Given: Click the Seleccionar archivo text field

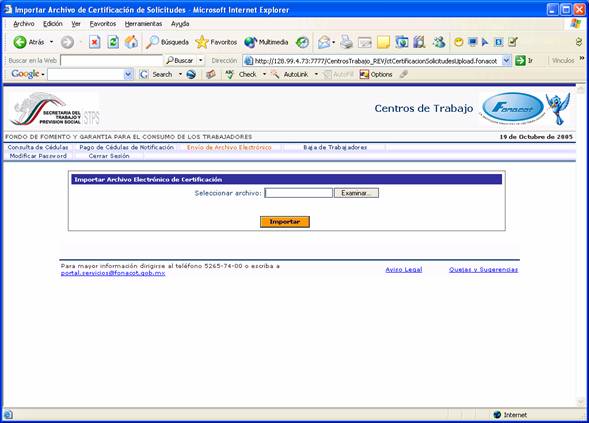Looking at the screenshot, I should pyautogui.click(x=299, y=193).
